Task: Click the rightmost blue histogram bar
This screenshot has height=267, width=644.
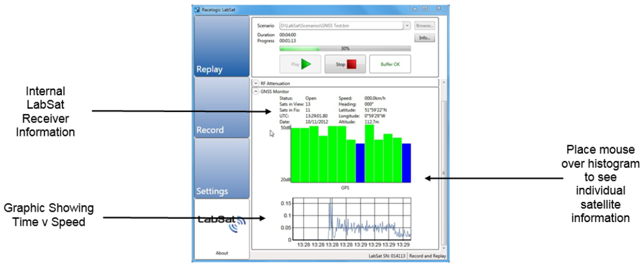Action: coord(406,162)
